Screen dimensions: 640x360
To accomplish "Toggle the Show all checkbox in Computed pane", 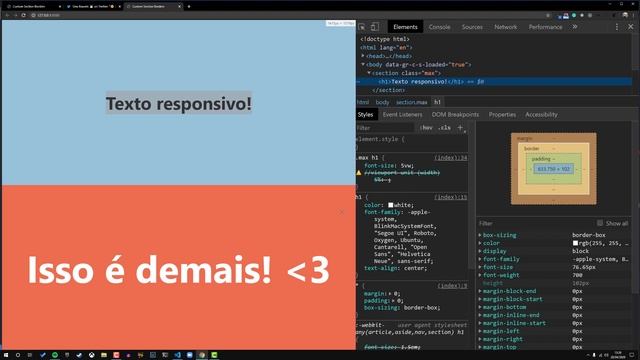I will point(600,223).
